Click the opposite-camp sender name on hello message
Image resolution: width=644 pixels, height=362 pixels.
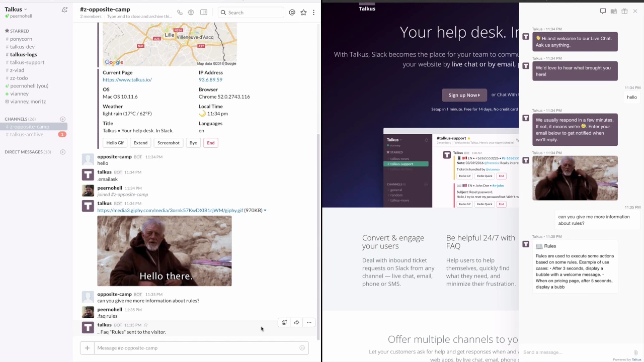tap(114, 157)
